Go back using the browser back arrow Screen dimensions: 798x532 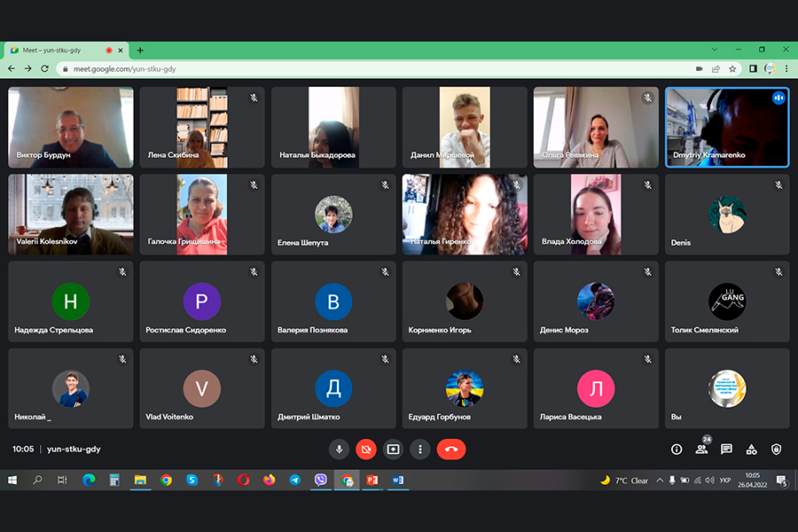pyautogui.click(x=12, y=69)
